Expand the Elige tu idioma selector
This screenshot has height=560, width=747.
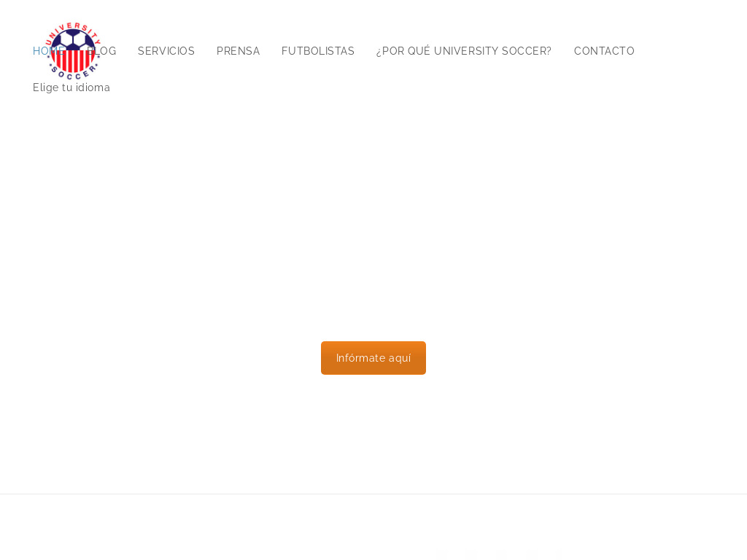[x=71, y=88]
